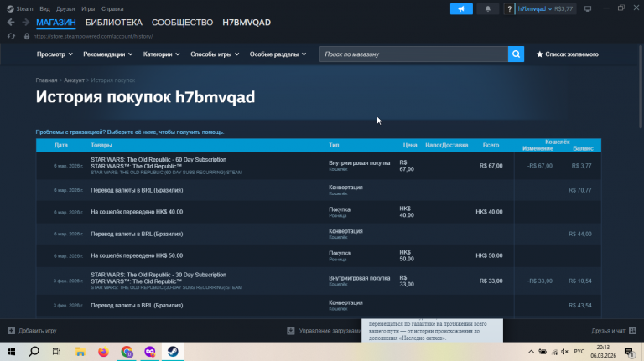The height and width of the screenshot is (361, 644).
Task: Click the Steam taskbar icon
Action: tap(173, 352)
